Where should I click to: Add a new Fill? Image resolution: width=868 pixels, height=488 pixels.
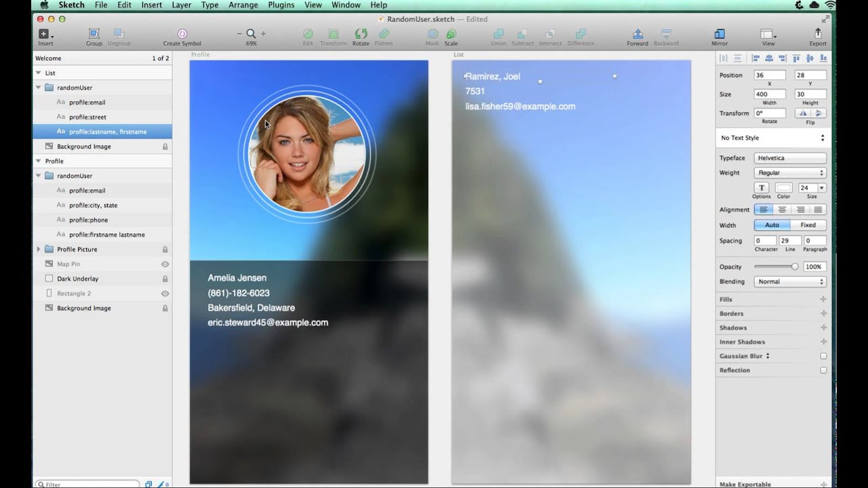coord(823,299)
